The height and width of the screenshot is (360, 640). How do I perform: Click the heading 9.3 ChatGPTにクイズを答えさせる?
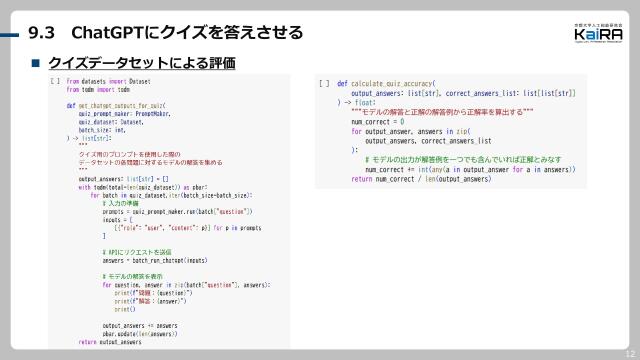click(166, 33)
